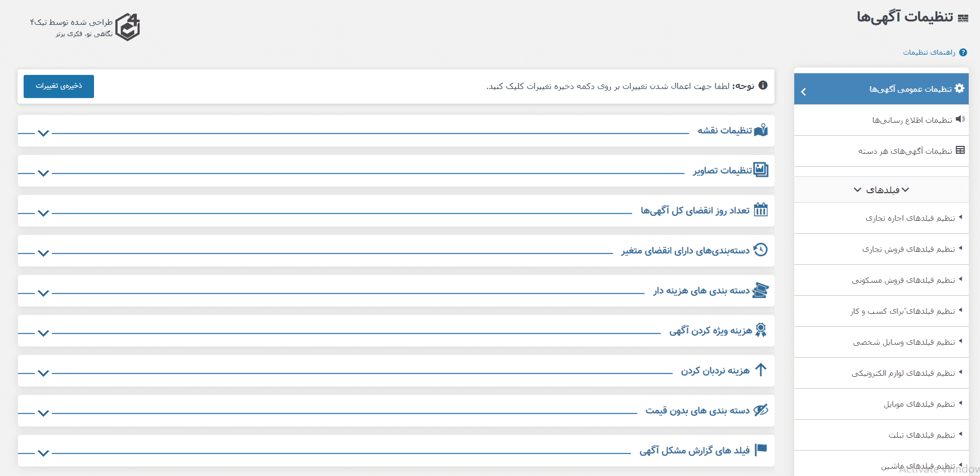The width and height of the screenshot is (980, 476).
Task: Click the picture icon for تنظیمات تصاویر
Action: (x=761, y=170)
